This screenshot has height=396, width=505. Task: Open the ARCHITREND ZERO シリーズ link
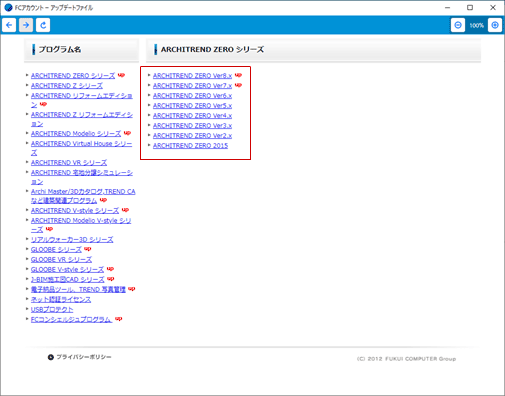pos(73,76)
